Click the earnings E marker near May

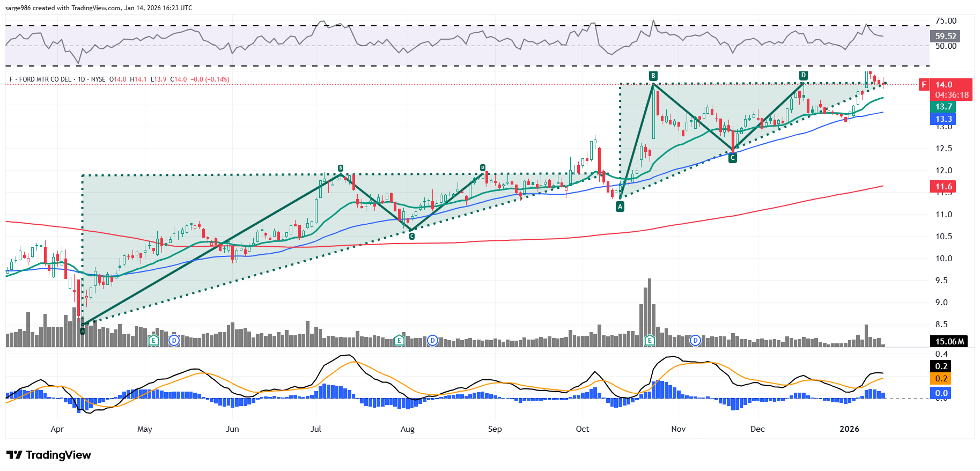(154, 340)
